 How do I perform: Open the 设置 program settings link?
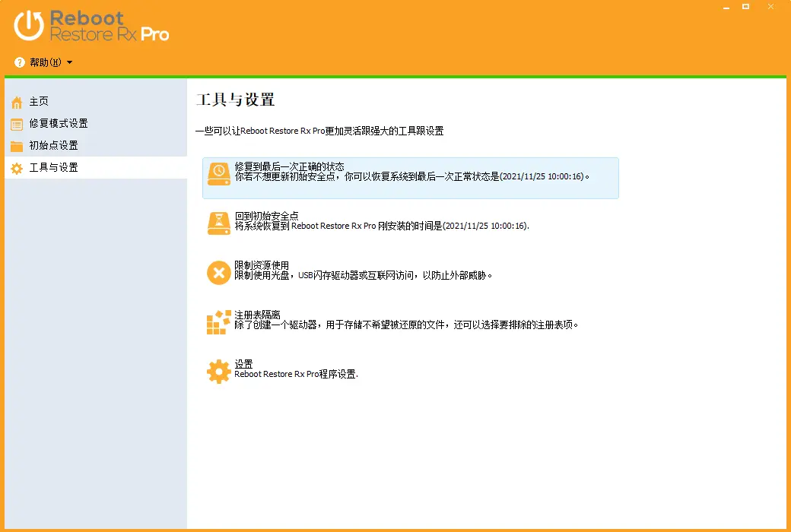point(243,364)
